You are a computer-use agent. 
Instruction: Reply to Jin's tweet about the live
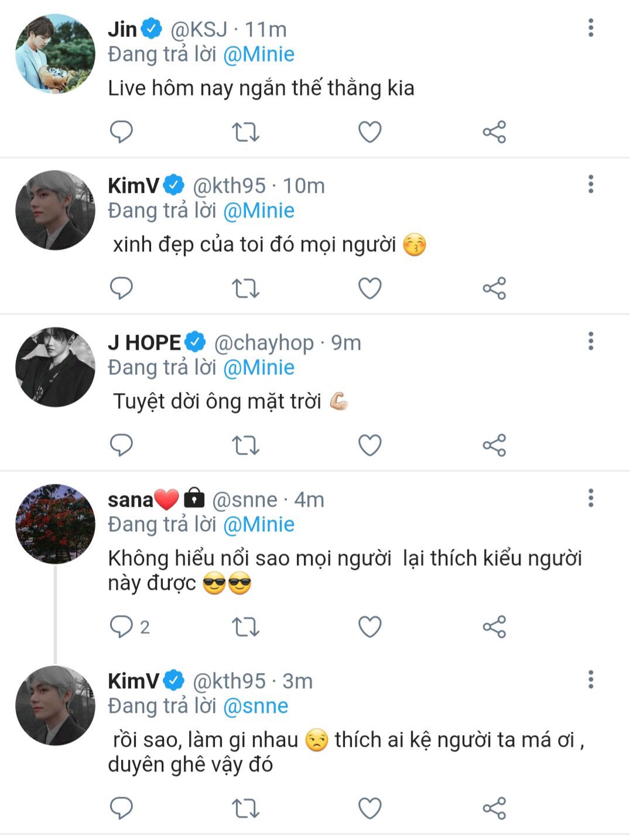pyautogui.click(x=121, y=132)
